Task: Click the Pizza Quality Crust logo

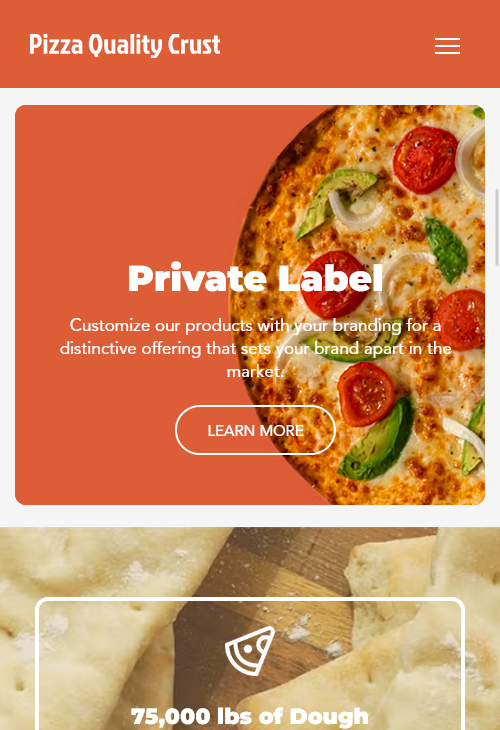Action: pyautogui.click(x=125, y=45)
